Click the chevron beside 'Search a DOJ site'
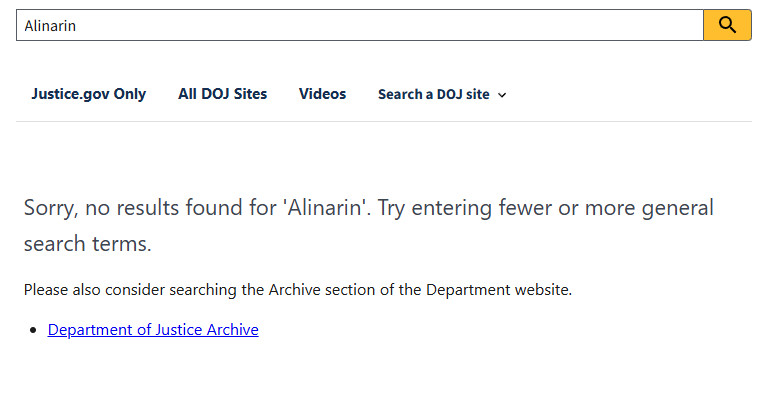 pos(502,95)
